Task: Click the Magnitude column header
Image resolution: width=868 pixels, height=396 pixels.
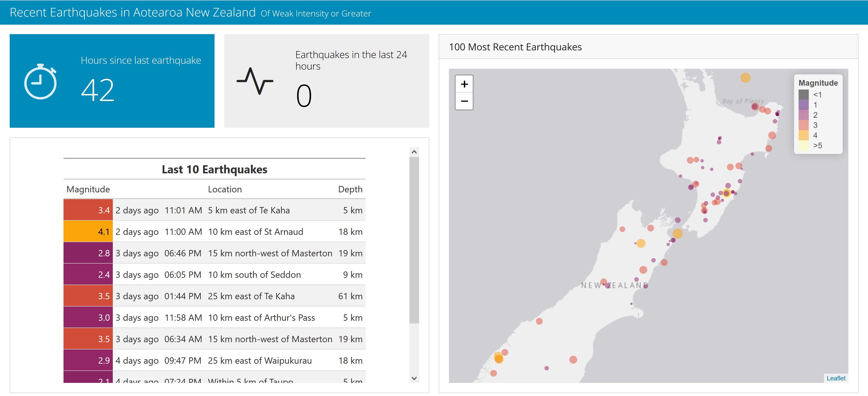Action: coord(88,189)
